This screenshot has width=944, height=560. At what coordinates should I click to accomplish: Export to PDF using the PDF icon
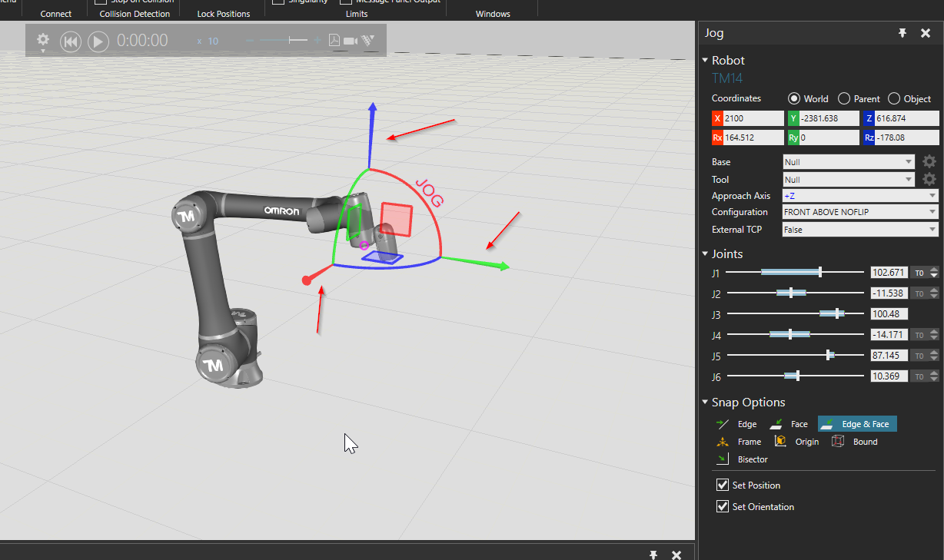[x=334, y=41]
